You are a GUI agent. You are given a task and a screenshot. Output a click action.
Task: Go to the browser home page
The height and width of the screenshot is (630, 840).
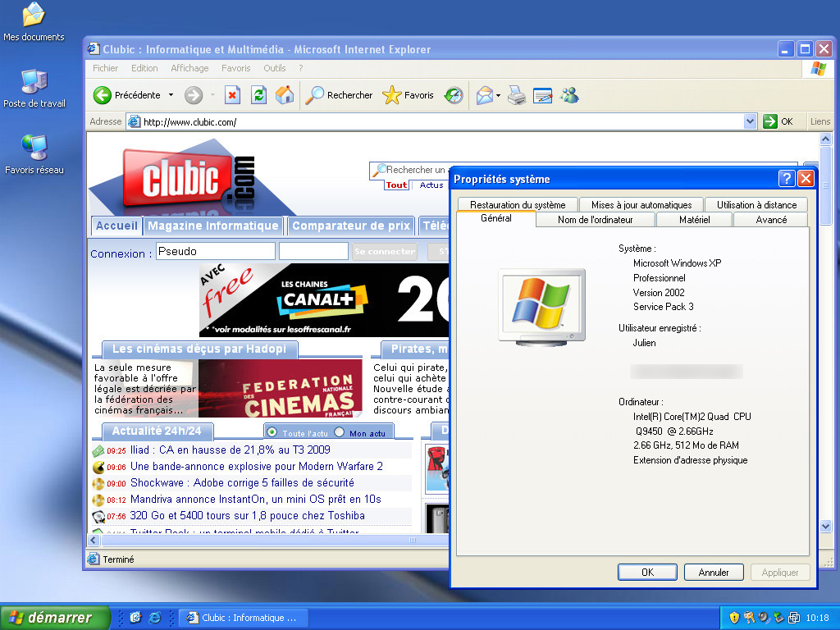pos(285,94)
